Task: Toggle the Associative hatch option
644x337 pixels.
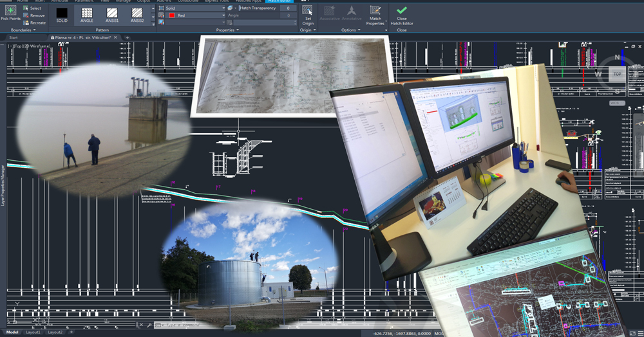Action: pyautogui.click(x=328, y=12)
